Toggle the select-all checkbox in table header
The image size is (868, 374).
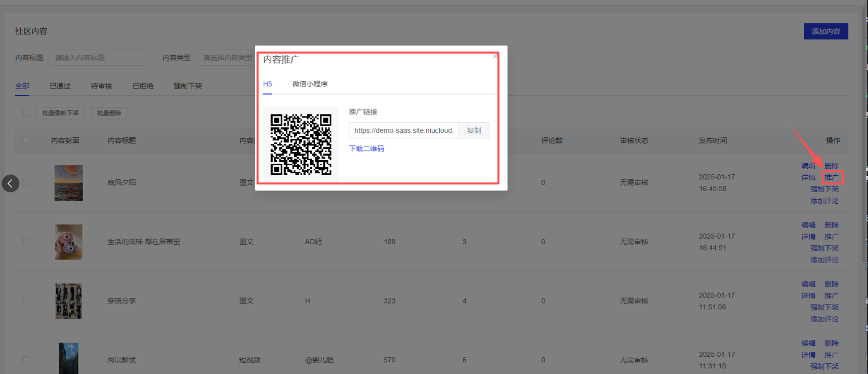26,140
